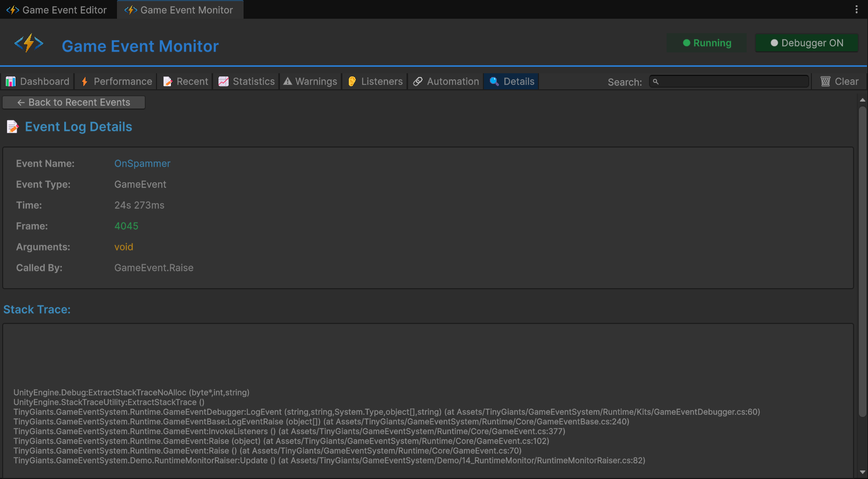
Task: Click the Clear trash can icon
Action: [x=825, y=81]
